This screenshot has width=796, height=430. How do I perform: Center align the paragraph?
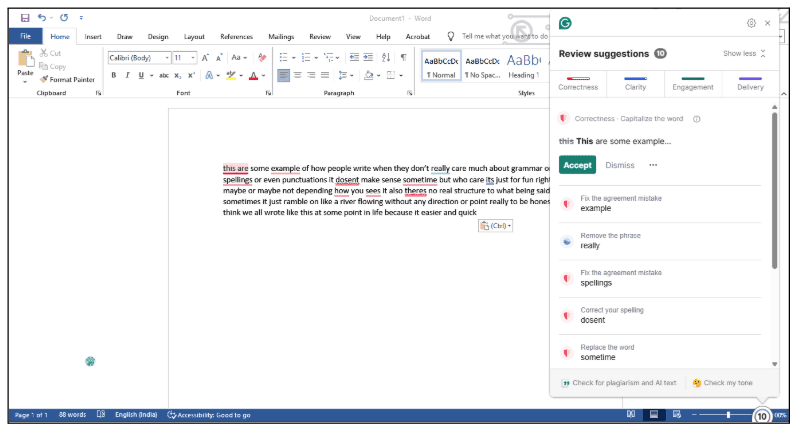tap(297, 75)
